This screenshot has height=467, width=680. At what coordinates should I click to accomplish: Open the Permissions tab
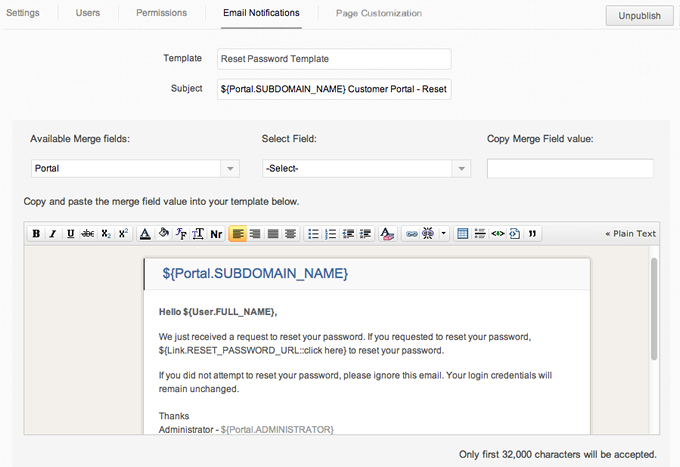161,13
